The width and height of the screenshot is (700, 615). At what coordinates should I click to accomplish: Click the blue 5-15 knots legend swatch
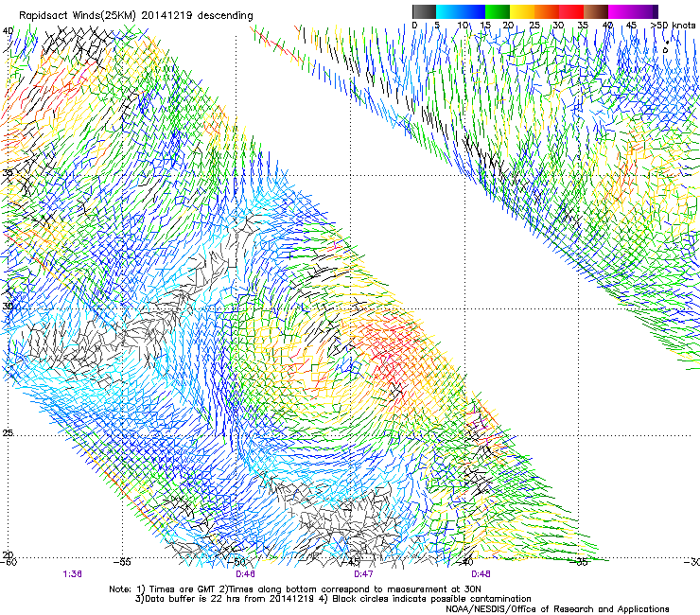coord(461,11)
